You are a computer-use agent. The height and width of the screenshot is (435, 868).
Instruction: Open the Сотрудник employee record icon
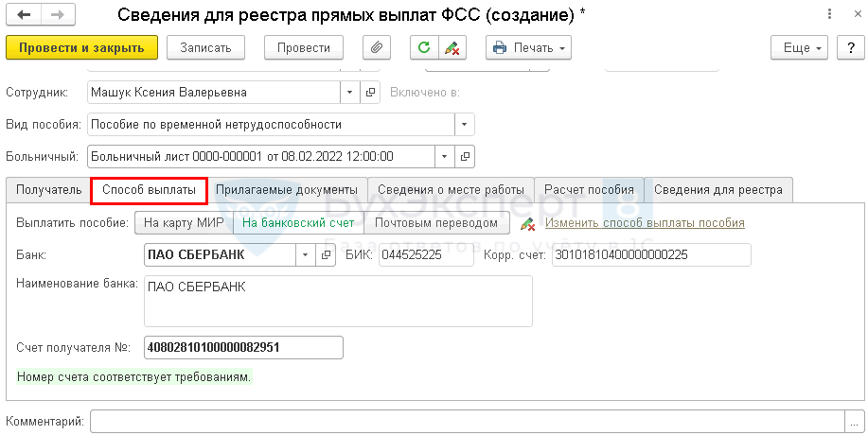coord(370,93)
